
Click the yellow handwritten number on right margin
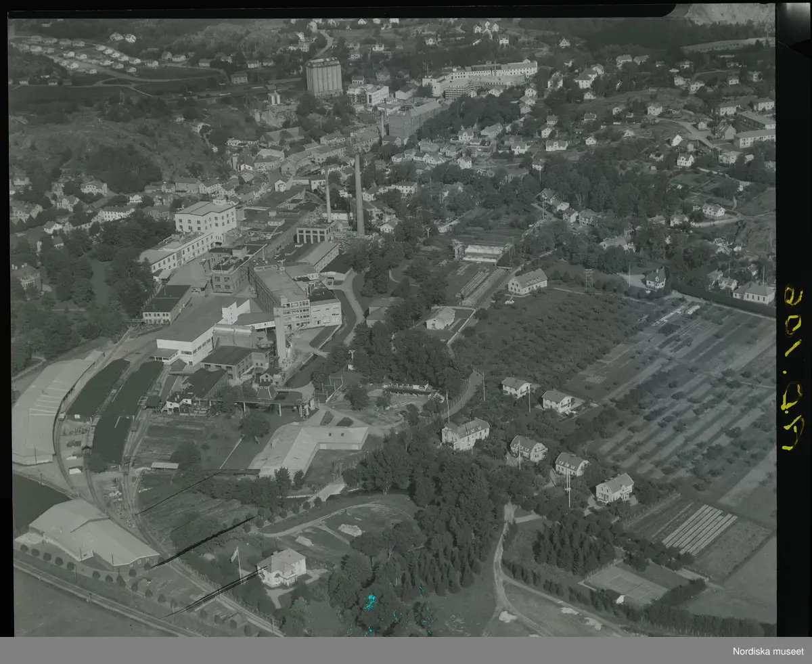pyautogui.click(x=792, y=369)
